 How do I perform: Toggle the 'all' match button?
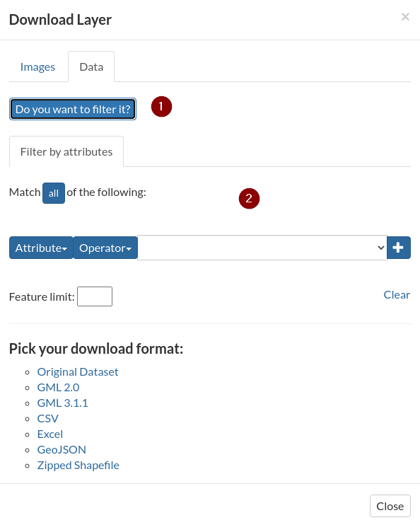pyautogui.click(x=54, y=193)
